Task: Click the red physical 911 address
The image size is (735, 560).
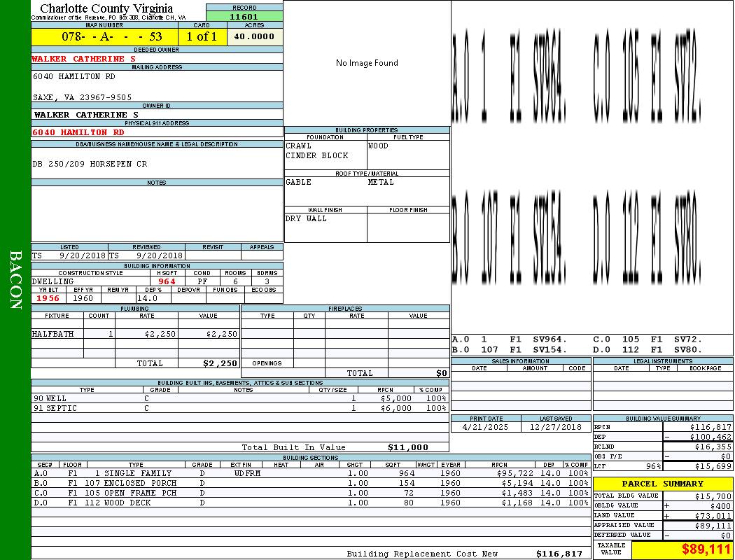Action: [78, 132]
